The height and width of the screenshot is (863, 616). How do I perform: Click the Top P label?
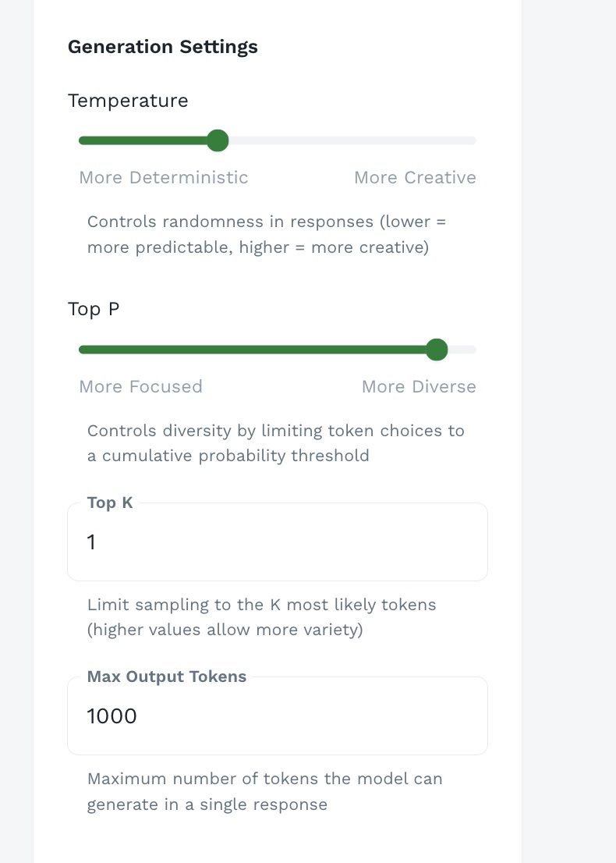94,309
